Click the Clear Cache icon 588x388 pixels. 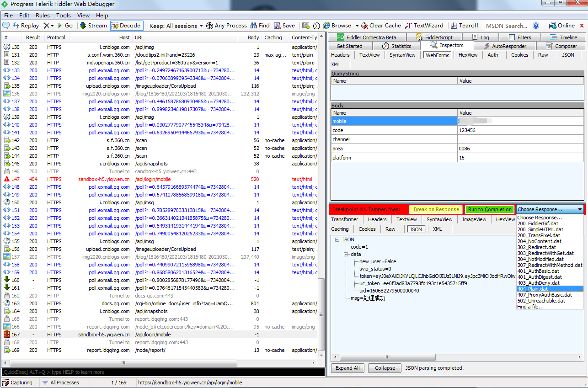tap(364, 26)
